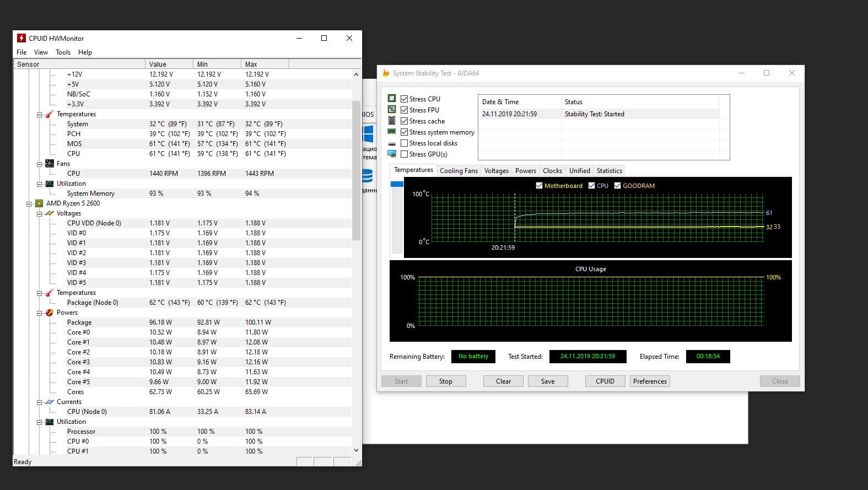Open the Tools menu in HWMonitor
This screenshot has height=490, width=868.
pyautogui.click(x=63, y=52)
